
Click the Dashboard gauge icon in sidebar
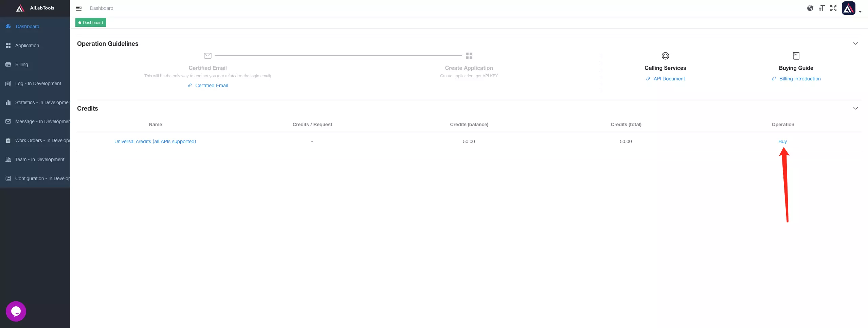[x=8, y=26]
